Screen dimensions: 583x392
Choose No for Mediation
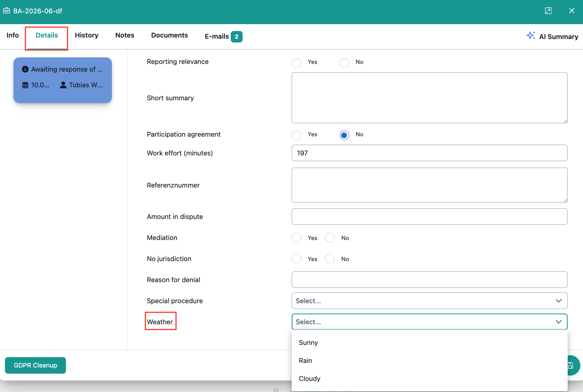[x=330, y=238]
